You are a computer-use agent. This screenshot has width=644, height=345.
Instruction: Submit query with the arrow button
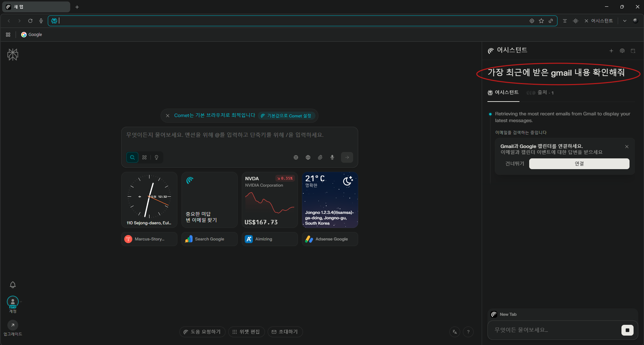point(347,157)
